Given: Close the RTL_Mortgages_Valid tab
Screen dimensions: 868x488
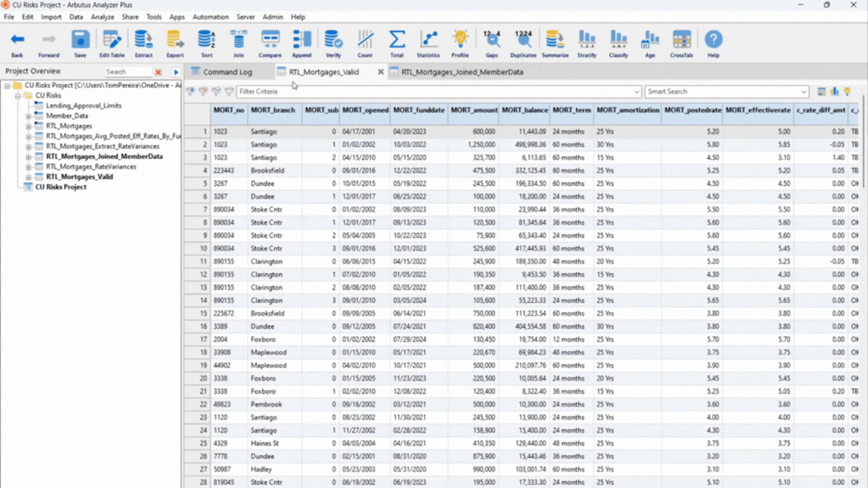Looking at the screenshot, I should coord(381,72).
